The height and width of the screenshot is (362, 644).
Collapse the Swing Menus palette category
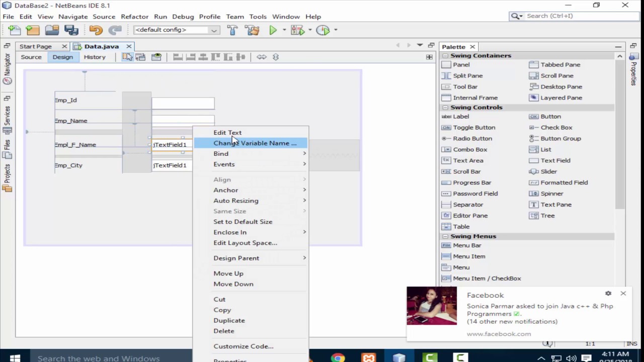tap(445, 236)
